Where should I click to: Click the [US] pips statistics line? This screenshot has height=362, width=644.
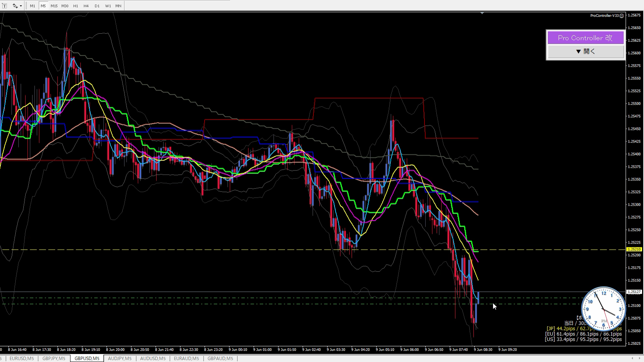pyautogui.click(x=583, y=339)
